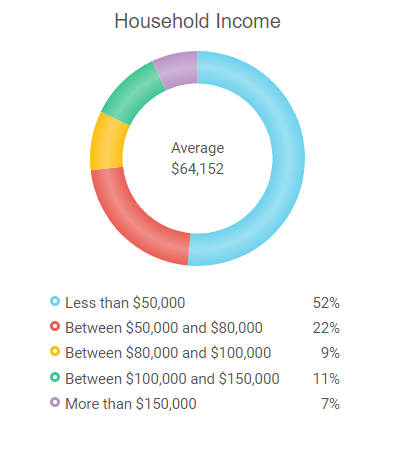
Task: Click 'Between $50,000 and $80,000' legend label
Action: click(164, 328)
